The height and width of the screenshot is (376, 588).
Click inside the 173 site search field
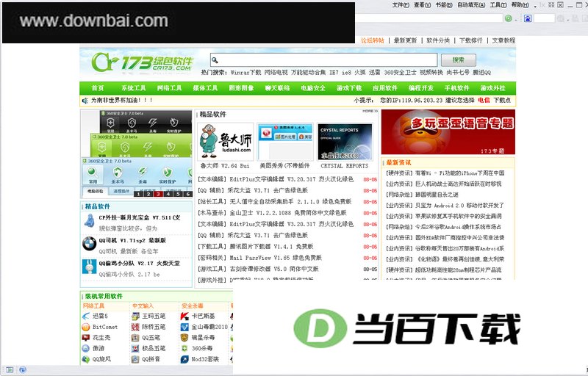pos(324,60)
